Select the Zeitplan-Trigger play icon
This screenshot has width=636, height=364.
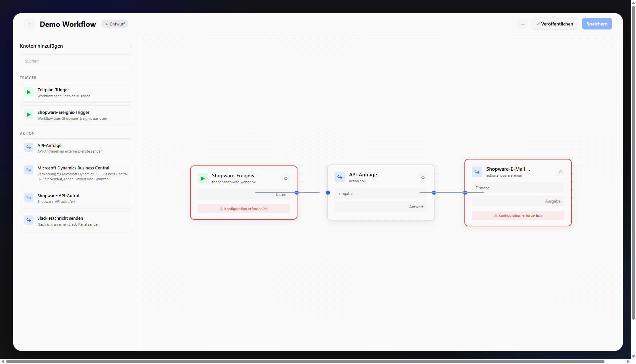pos(28,92)
